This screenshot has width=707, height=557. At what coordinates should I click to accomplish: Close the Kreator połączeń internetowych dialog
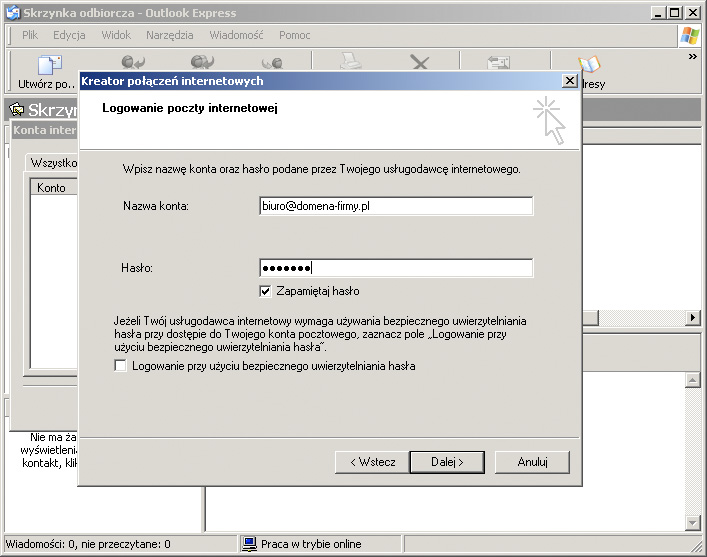pyautogui.click(x=569, y=81)
